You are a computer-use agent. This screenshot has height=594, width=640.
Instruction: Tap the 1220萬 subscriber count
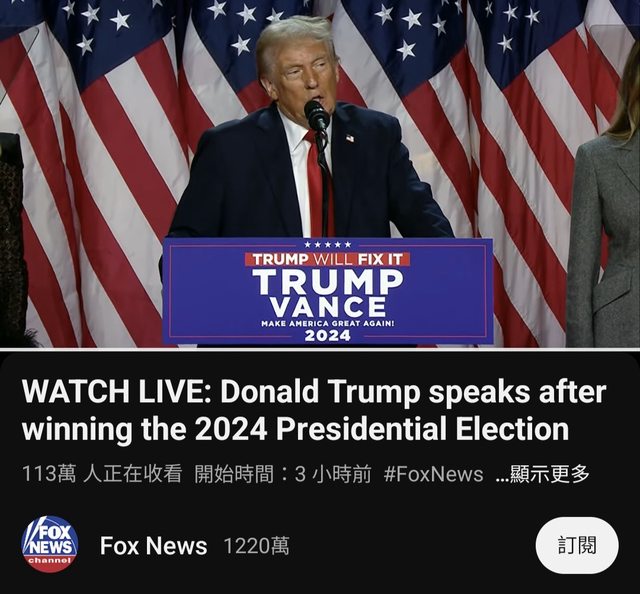256,546
